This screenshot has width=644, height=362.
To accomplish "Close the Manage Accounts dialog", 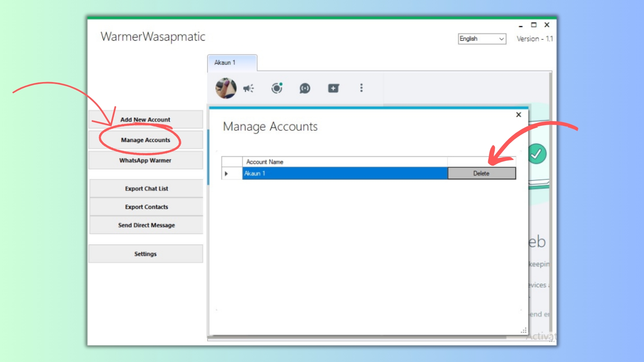I will (x=518, y=115).
